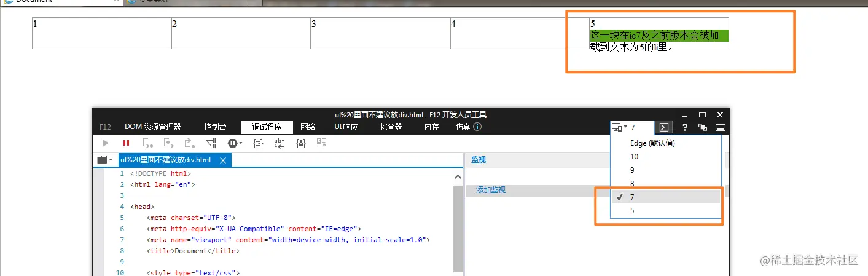Click the 添加监视 add watch link

[491, 191]
